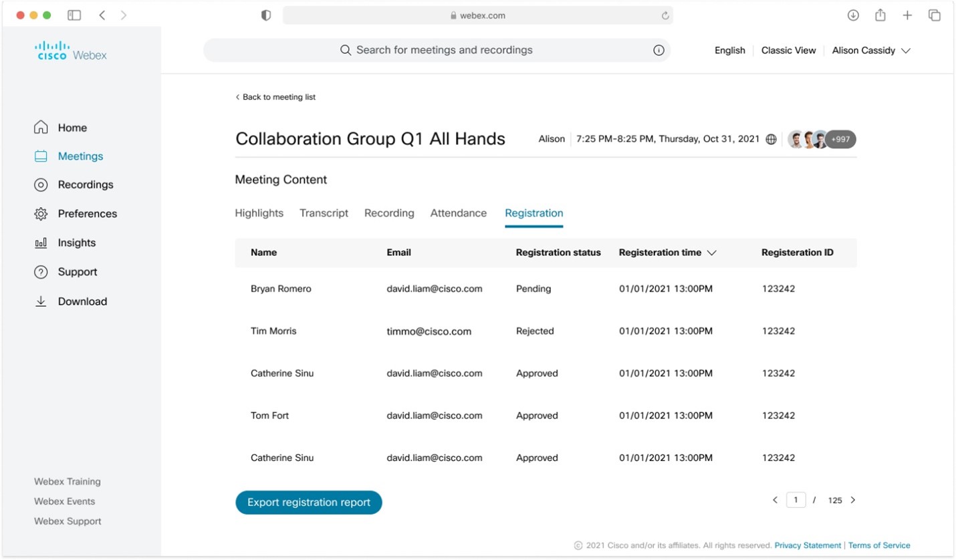Reload page with the refresh icon

tap(665, 15)
